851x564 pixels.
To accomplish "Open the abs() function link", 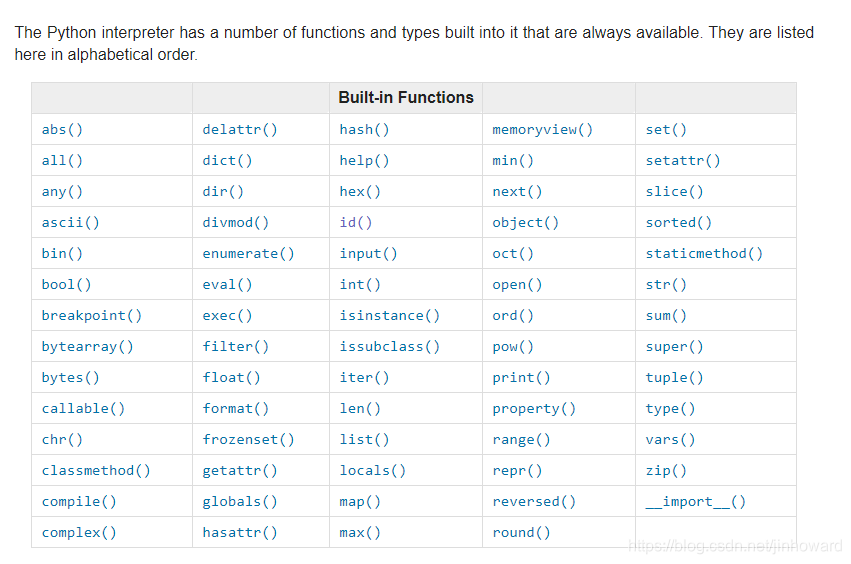I will [62, 129].
